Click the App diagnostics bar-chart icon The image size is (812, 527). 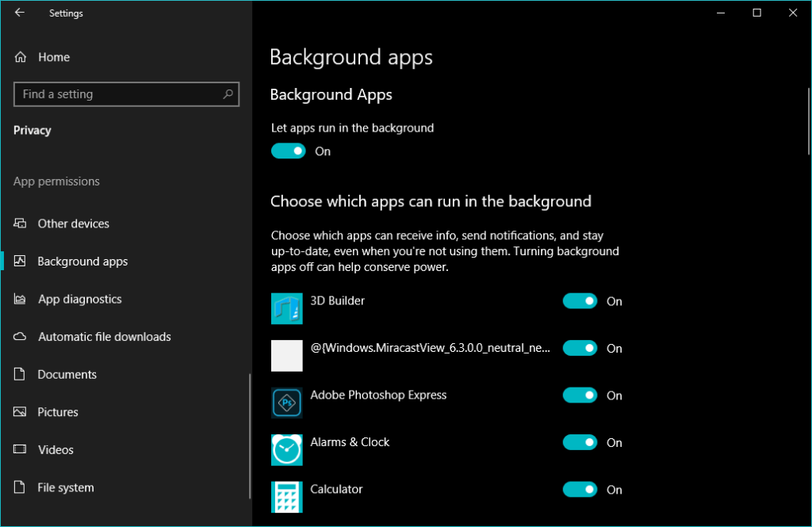pyautogui.click(x=21, y=299)
